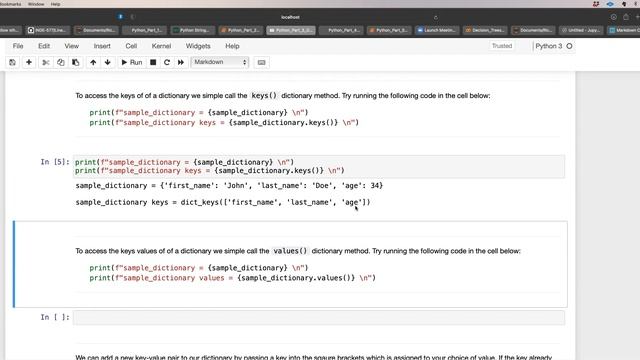Viewport: 640px width, 360px height.
Task: Open the notebook Help menu
Action: 232,46
